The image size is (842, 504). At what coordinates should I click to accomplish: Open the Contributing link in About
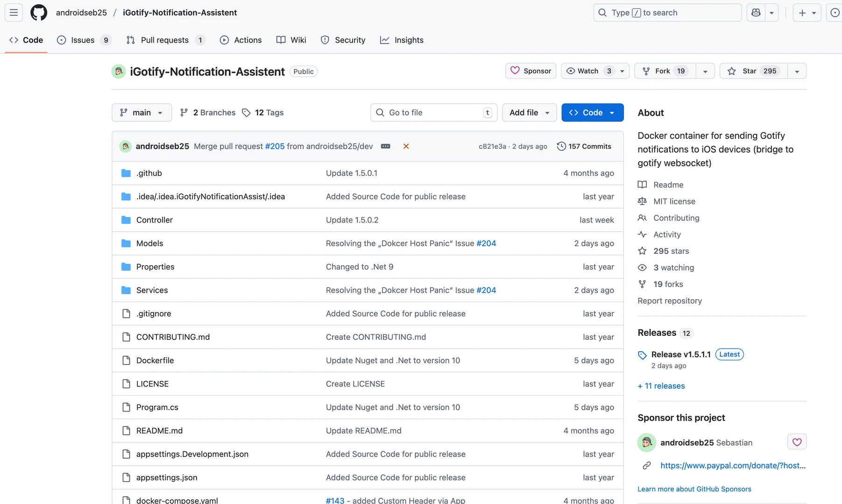click(x=676, y=218)
